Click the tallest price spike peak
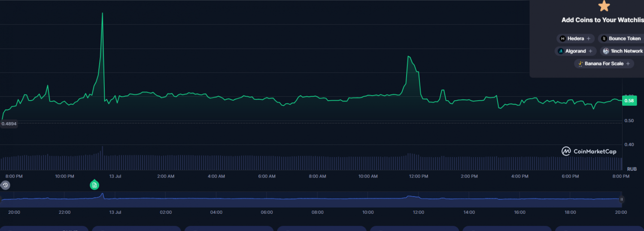Image resolution: width=644 pixels, height=231 pixels. 102,13
